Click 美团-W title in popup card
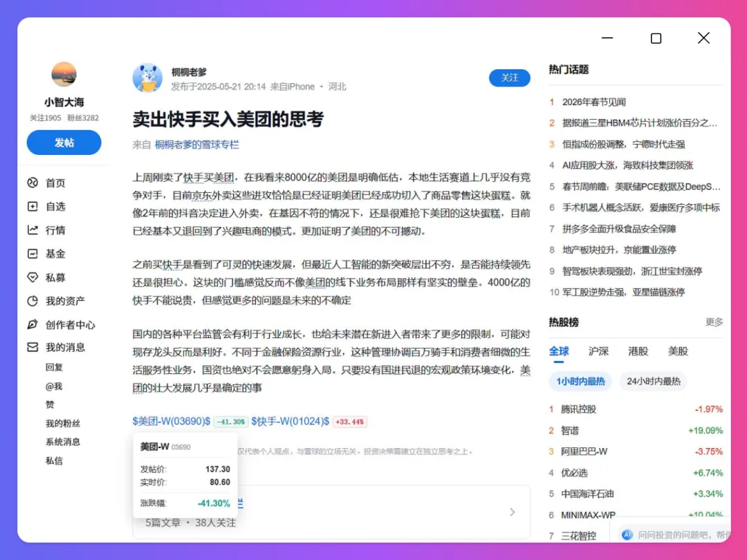This screenshot has height=560, width=747. pos(154,447)
